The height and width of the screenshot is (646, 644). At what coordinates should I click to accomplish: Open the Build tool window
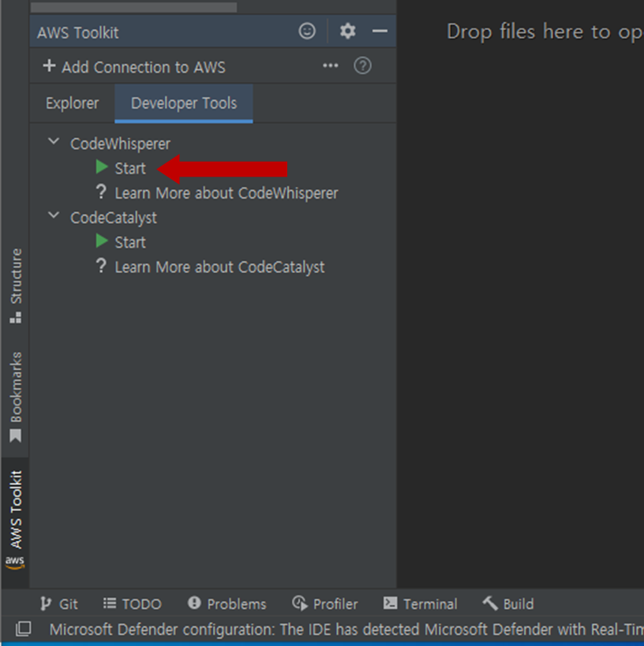[x=508, y=603]
